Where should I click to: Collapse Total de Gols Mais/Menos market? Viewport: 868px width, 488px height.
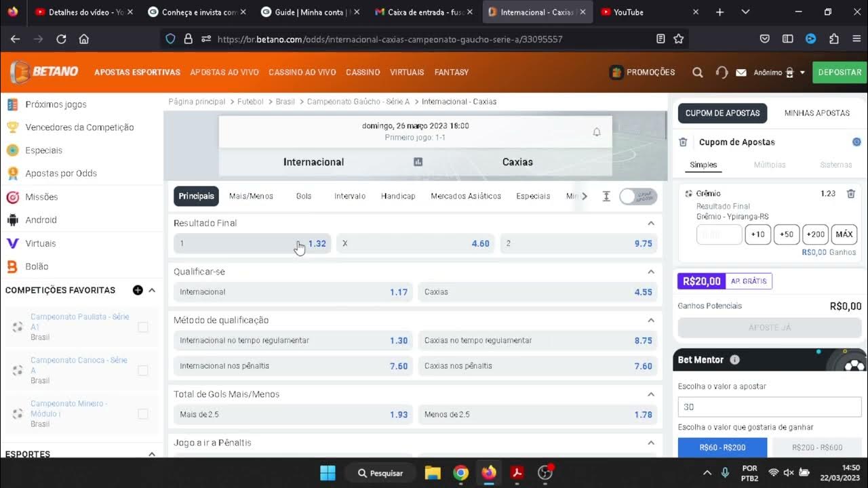tap(651, 394)
